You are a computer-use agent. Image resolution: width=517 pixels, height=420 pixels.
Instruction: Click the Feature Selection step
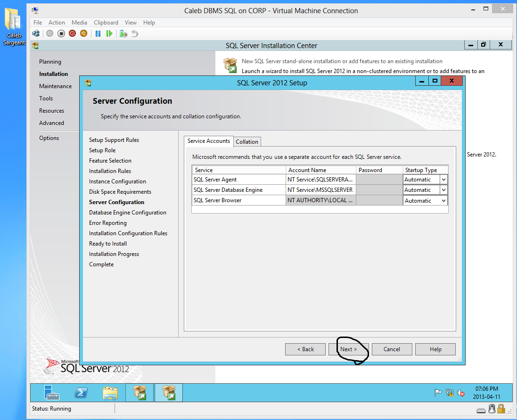pos(110,161)
